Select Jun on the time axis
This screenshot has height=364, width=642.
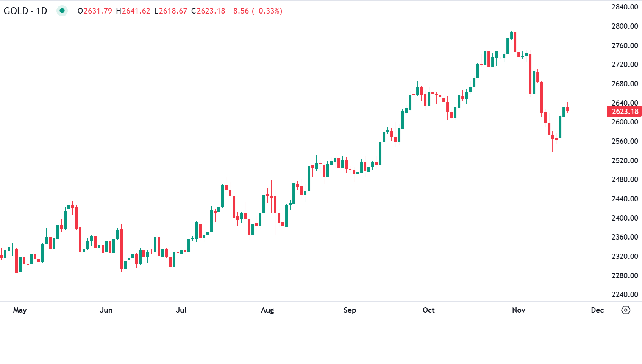point(106,310)
